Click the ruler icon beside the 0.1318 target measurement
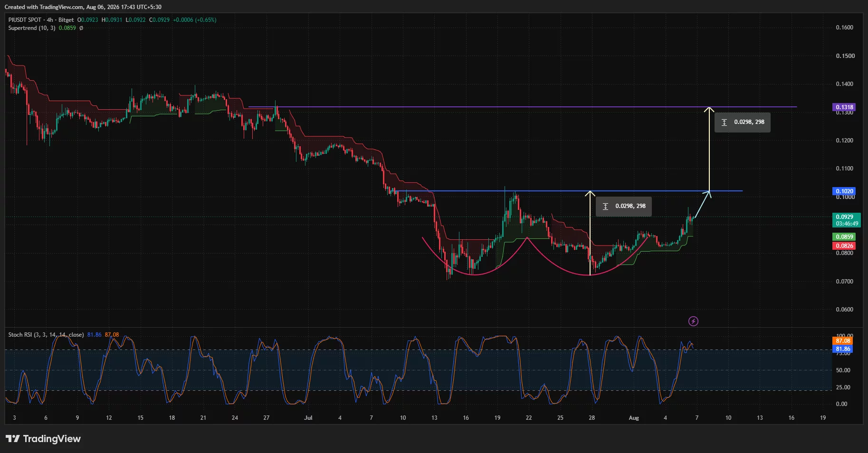This screenshot has height=453, width=868. click(724, 123)
